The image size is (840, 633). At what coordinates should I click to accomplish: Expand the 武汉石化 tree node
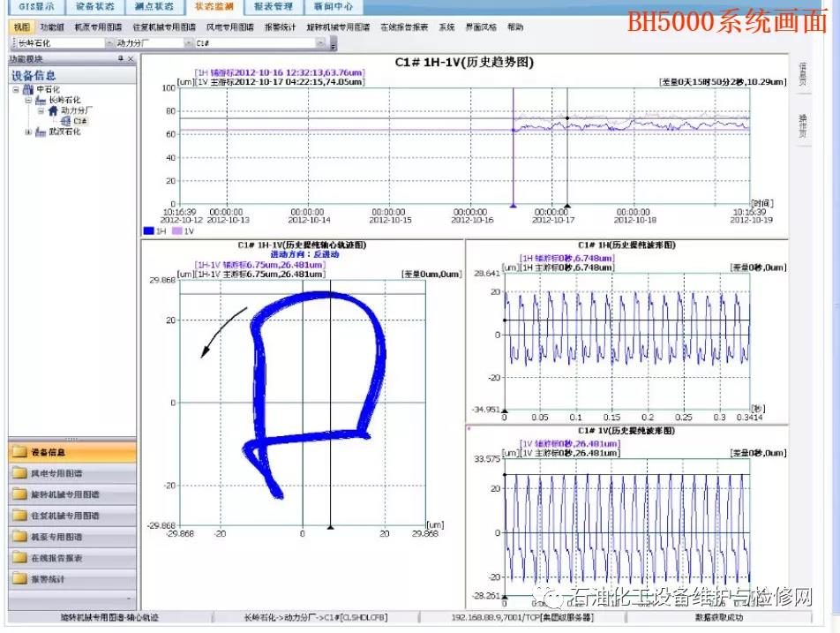pos(28,132)
